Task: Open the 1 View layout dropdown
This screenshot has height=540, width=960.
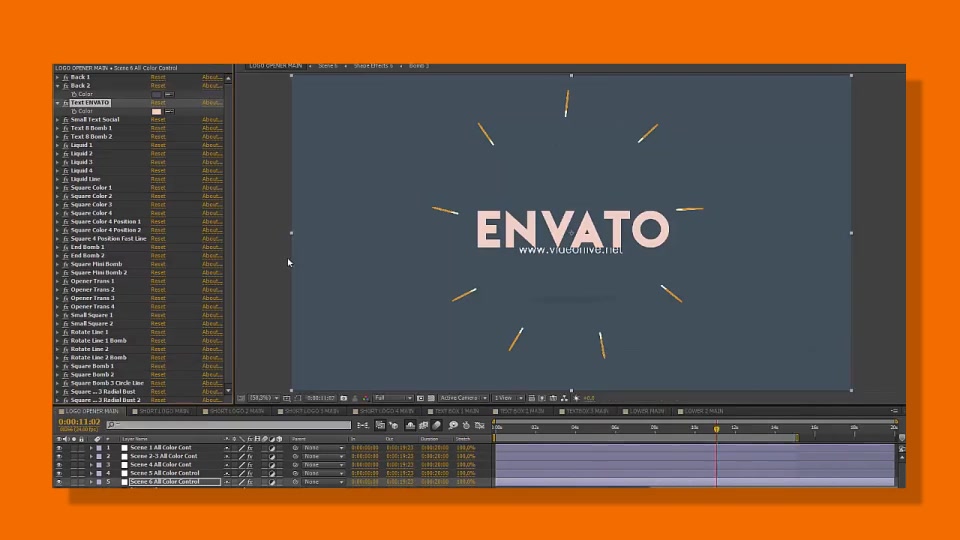Action: (x=508, y=398)
